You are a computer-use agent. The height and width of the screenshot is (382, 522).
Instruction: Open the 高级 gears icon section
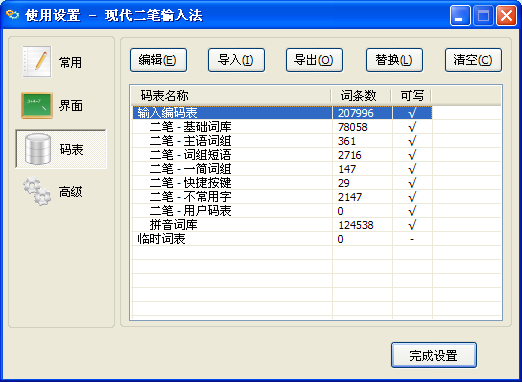[37, 191]
